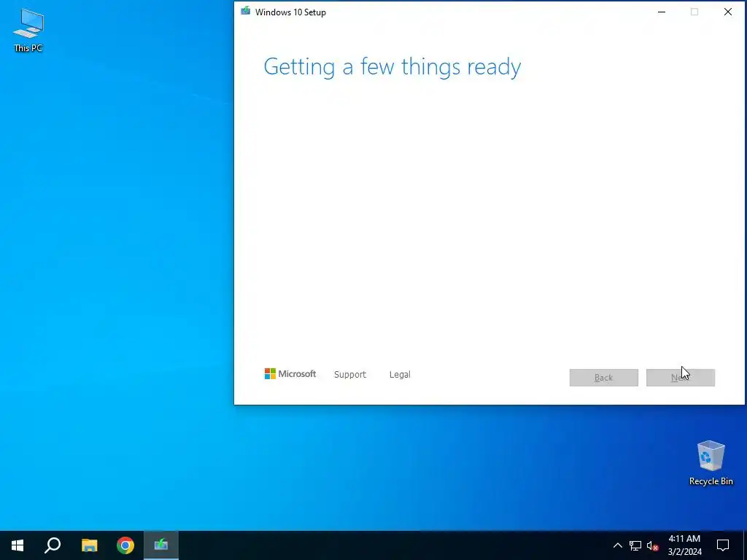Screen dimensions: 747x560
Task: Open the clock showing 4:11 AM
Action: pos(684,545)
